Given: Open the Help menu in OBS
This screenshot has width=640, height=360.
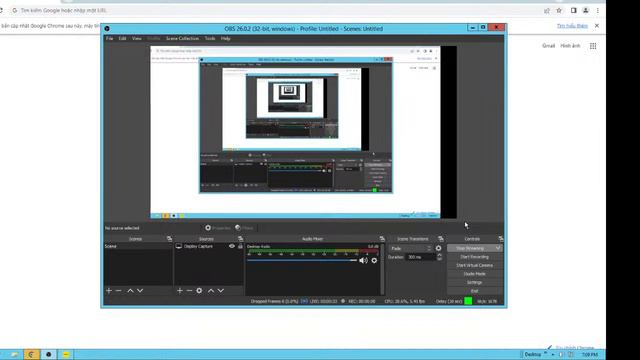Looking at the screenshot, I should pos(226,38).
